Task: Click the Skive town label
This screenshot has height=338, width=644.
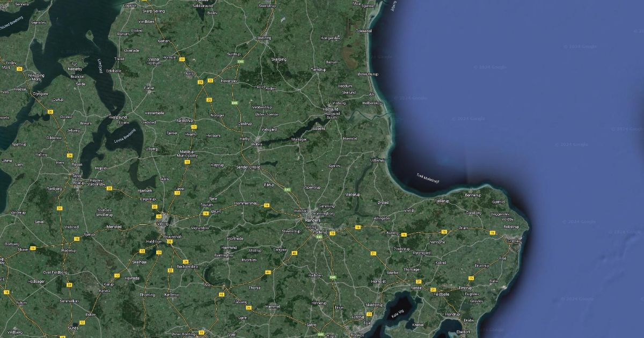Action: tap(77, 175)
